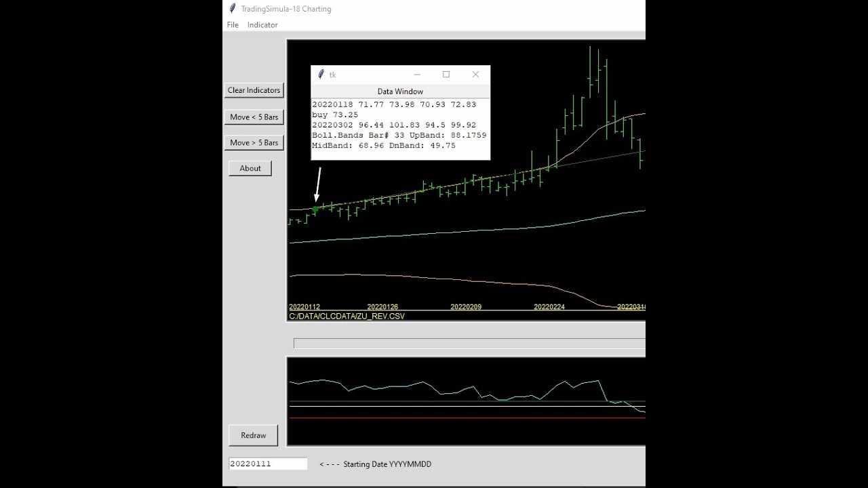The height and width of the screenshot is (488, 868).
Task: Select the MidBand 68.96 line
Action: pyautogui.click(x=384, y=146)
